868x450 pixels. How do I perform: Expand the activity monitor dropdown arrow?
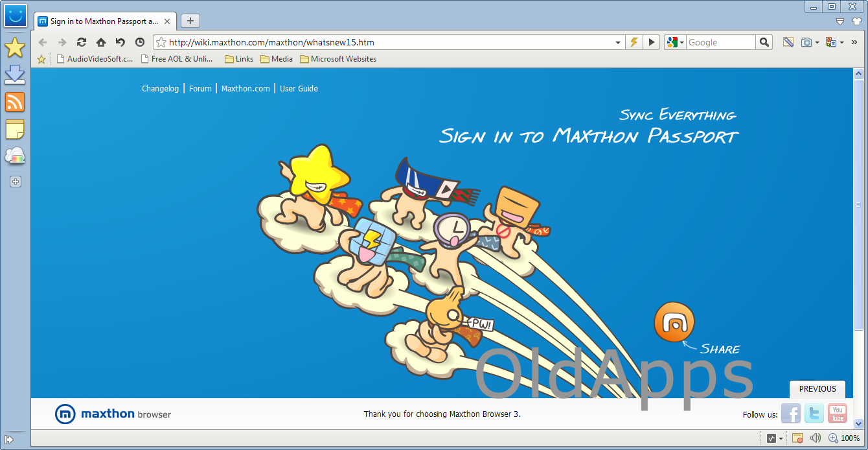(x=781, y=439)
